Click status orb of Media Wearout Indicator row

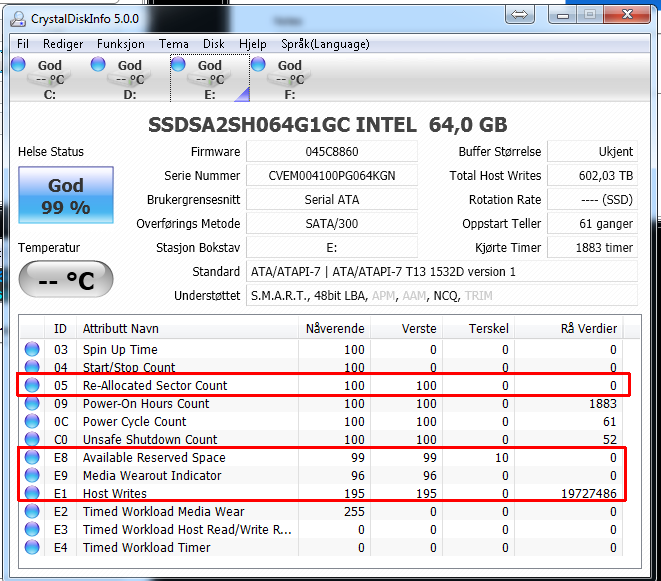tap(32, 475)
